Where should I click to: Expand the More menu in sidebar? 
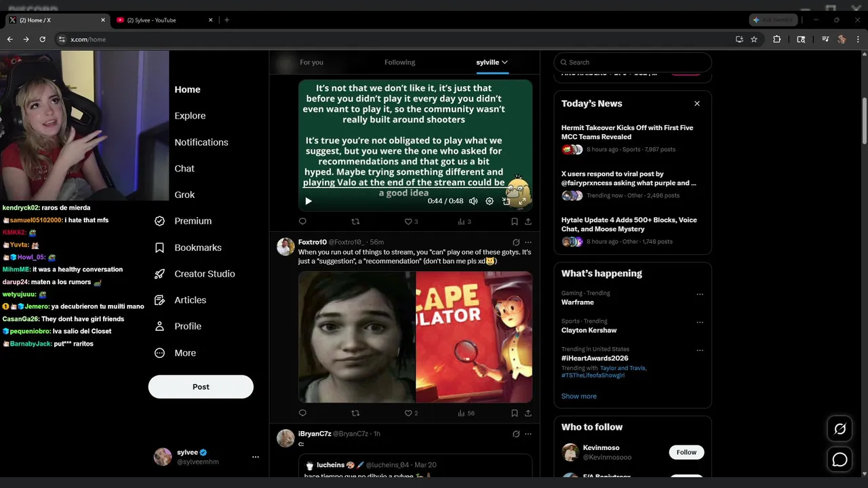pos(175,353)
